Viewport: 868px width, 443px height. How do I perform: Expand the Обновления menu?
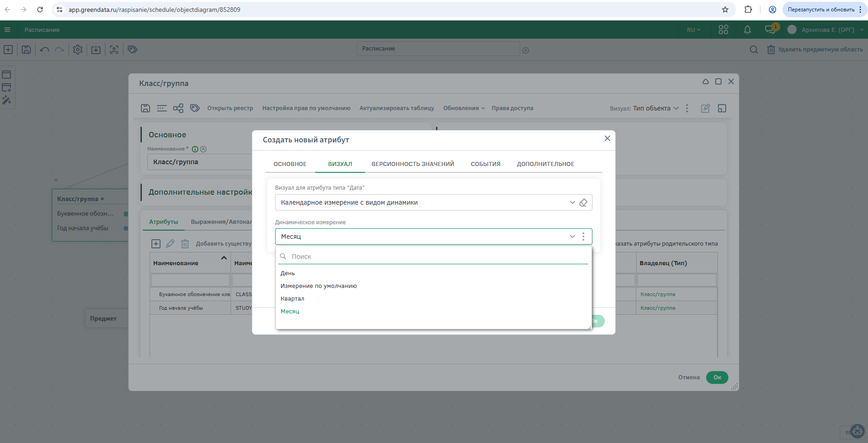(464, 108)
